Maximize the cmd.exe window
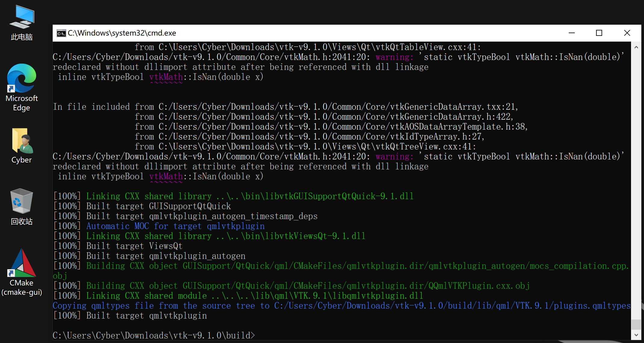 [x=599, y=33]
